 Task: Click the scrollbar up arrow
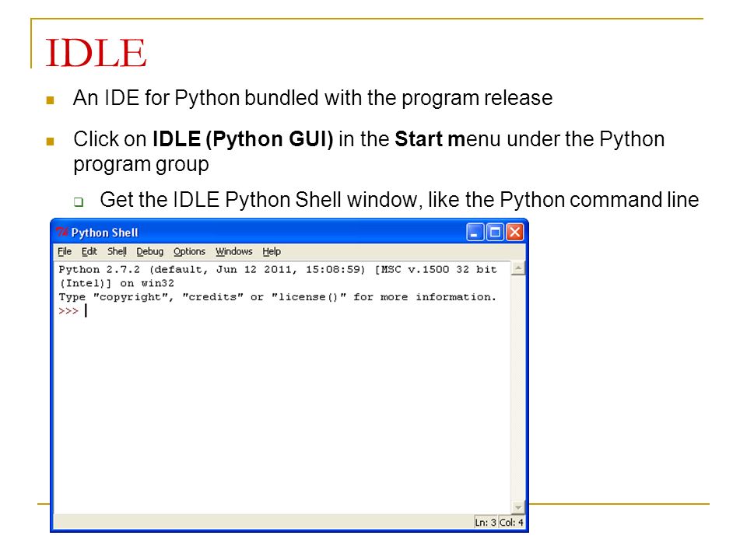click(518, 268)
